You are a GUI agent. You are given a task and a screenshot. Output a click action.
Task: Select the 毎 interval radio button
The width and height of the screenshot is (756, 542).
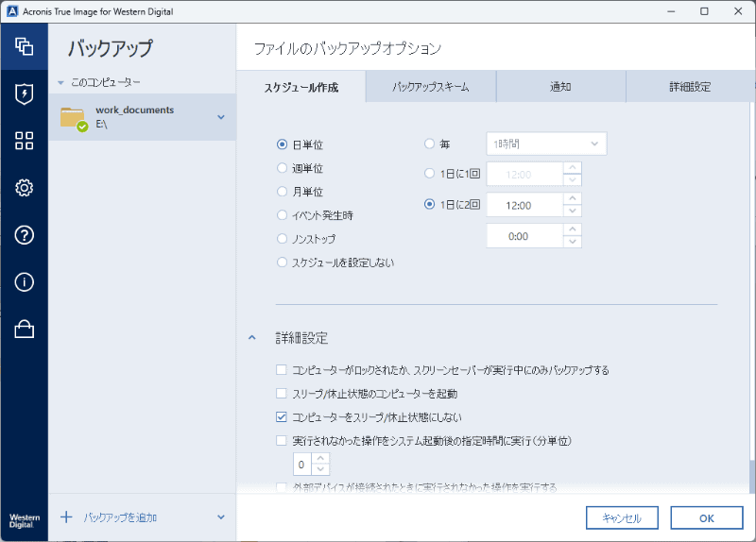tap(429, 144)
